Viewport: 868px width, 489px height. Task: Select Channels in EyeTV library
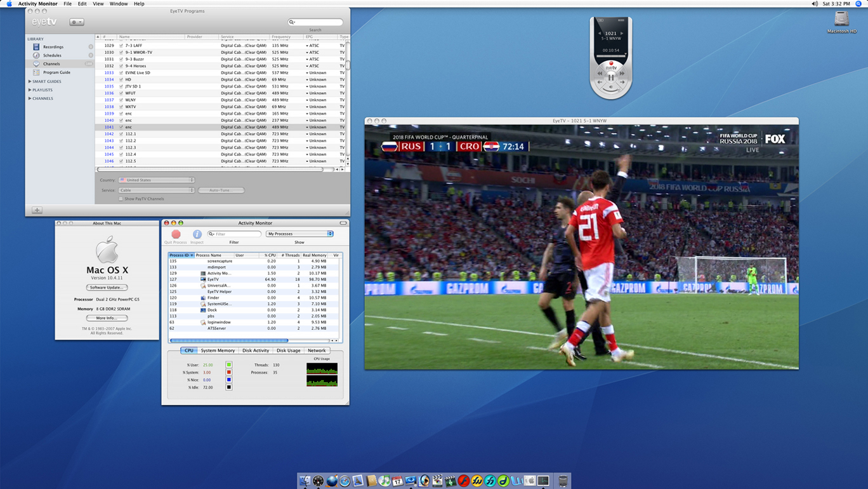[x=51, y=64]
